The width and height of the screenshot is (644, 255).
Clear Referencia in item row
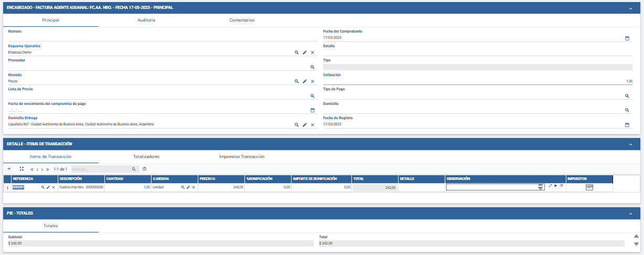pos(53,187)
